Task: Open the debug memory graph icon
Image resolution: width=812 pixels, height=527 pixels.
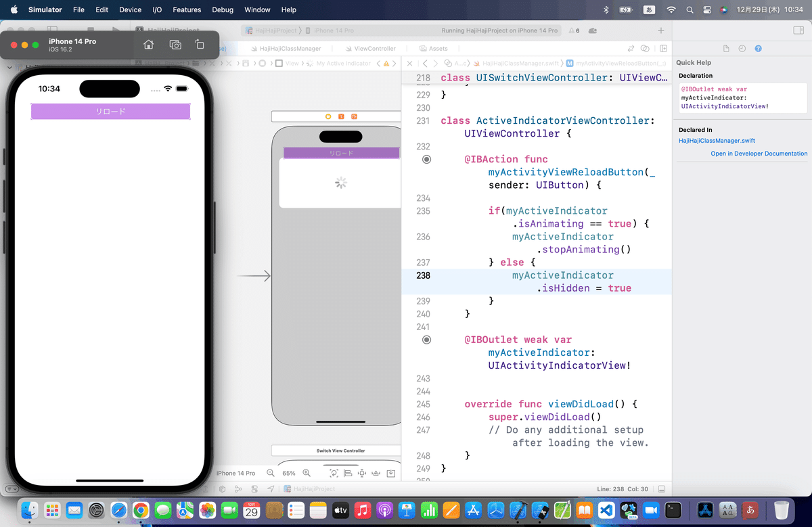Action: tap(238, 489)
